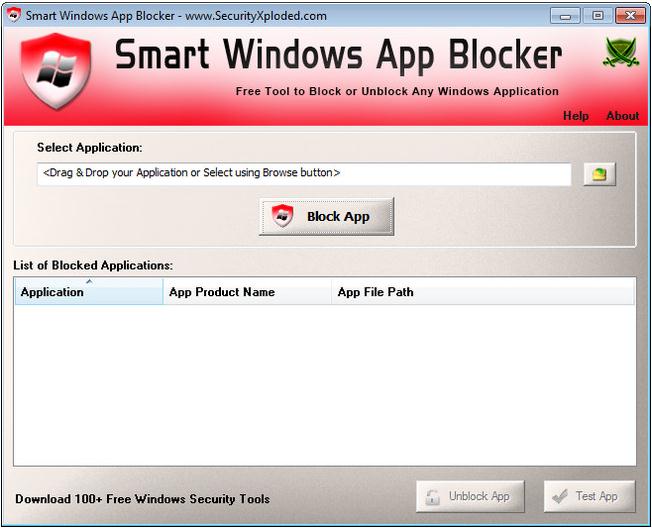
Task: Click the Unblock App button
Action: tap(470, 496)
